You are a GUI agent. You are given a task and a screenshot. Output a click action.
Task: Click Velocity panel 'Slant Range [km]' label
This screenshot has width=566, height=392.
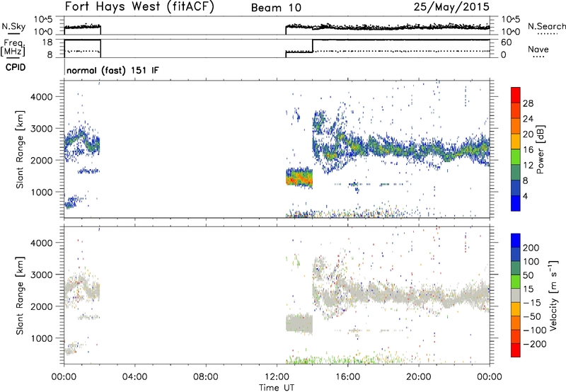[x=20, y=295]
